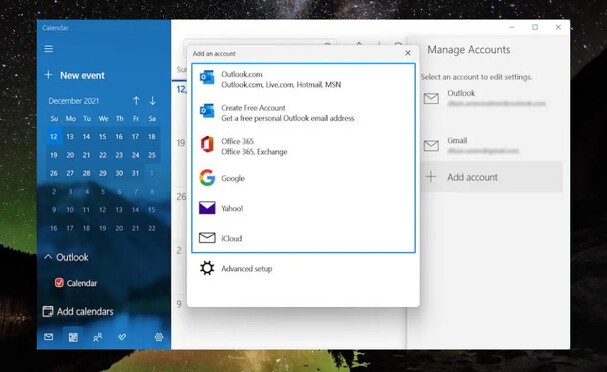Select Outlook account in Manage Accounts
The height and width of the screenshot is (372, 607).
[492, 98]
